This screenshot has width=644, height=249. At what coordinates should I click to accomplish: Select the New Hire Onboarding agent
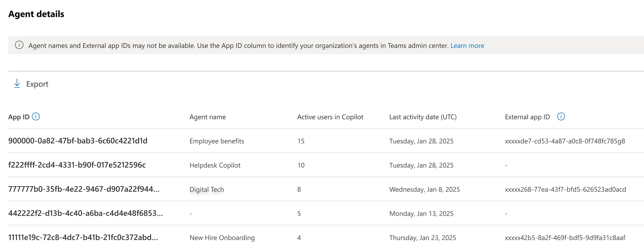coord(222,238)
